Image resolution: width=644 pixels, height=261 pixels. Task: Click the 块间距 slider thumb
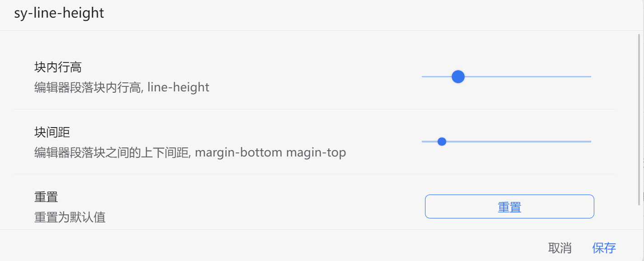pos(442,142)
